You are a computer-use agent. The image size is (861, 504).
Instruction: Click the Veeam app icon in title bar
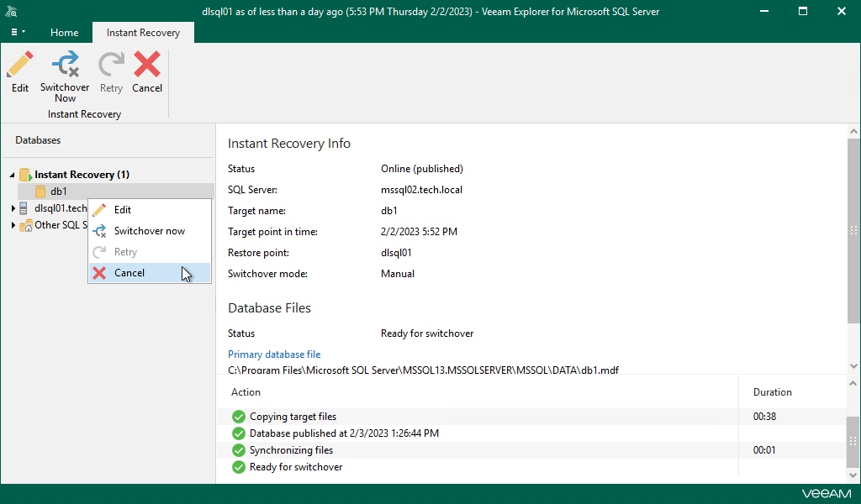click(x=11, y=11)
